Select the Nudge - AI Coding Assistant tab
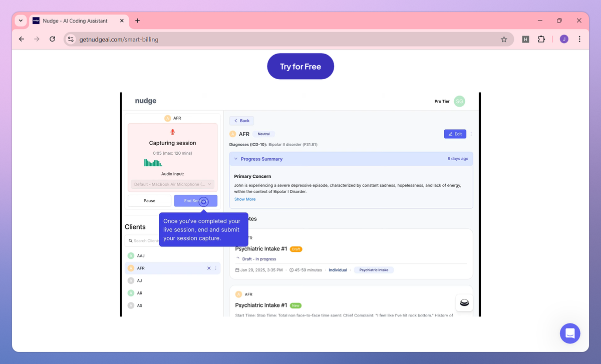The height and width of the screenshot is (364, 601). 79,21
